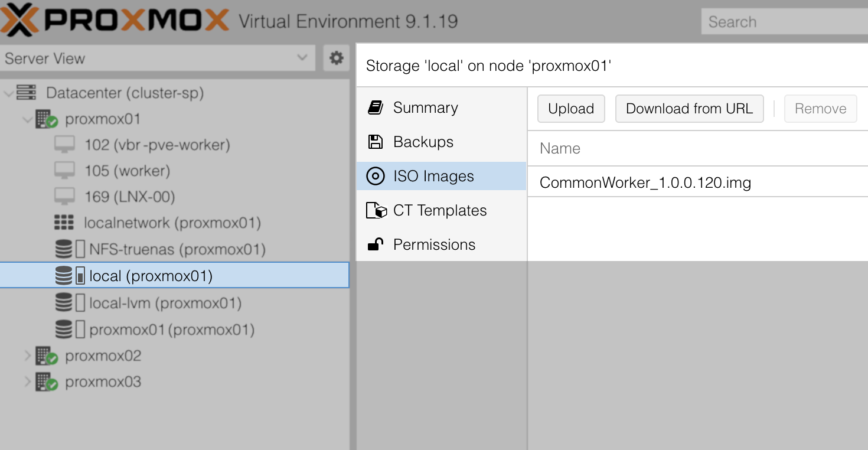Open the Summary tab
The width and height of the screenshot is (868, 450).
pos(441,107)
